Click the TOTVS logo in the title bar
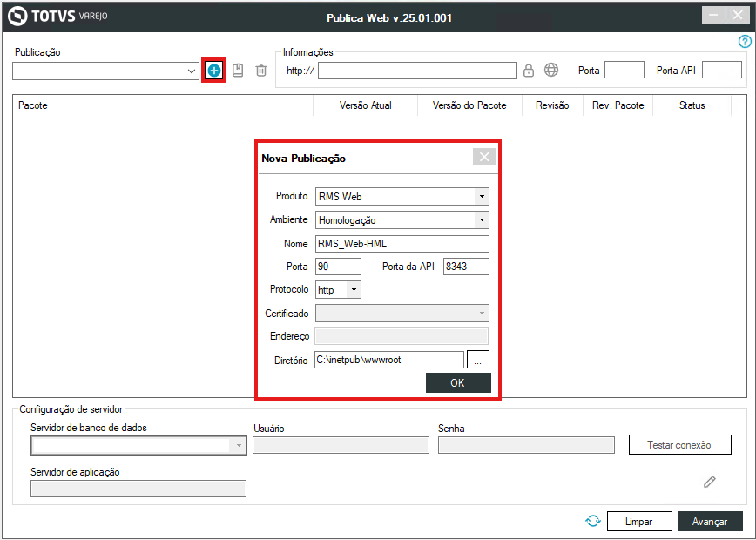Image resolution: width=756 pixels, height=540 pixels. point(57,17)
